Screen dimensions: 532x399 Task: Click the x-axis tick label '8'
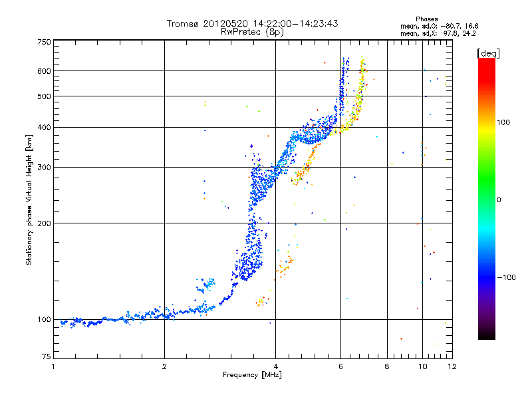(x=387, y=366)
